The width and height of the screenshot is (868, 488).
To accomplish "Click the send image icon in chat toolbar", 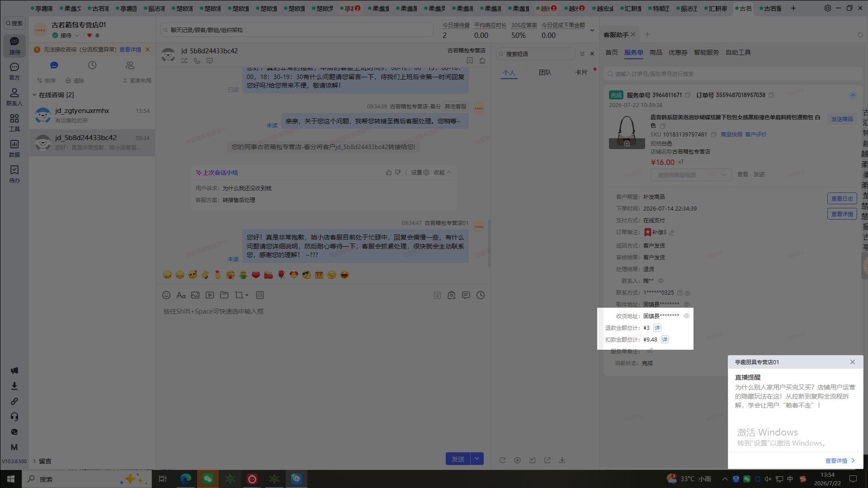I will 195,295.
